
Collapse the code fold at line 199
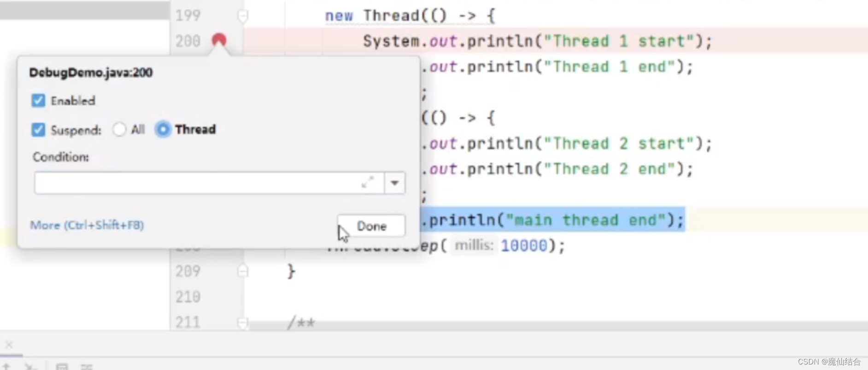(243, 16)
